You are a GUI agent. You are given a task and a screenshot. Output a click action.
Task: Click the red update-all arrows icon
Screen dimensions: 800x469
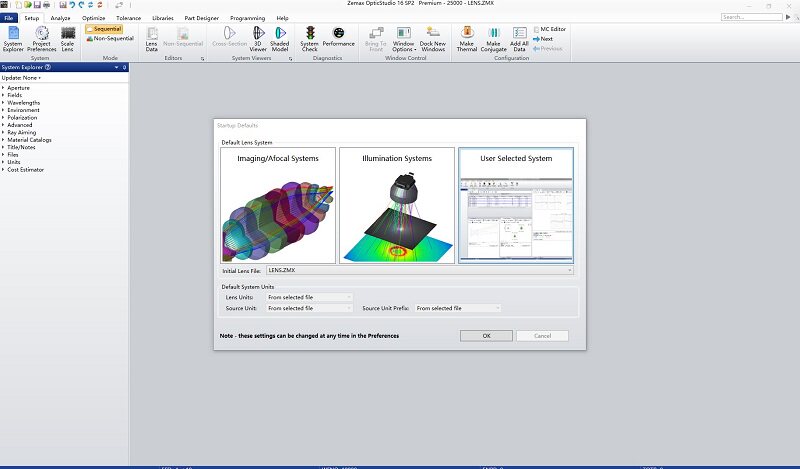pos(100,5)
